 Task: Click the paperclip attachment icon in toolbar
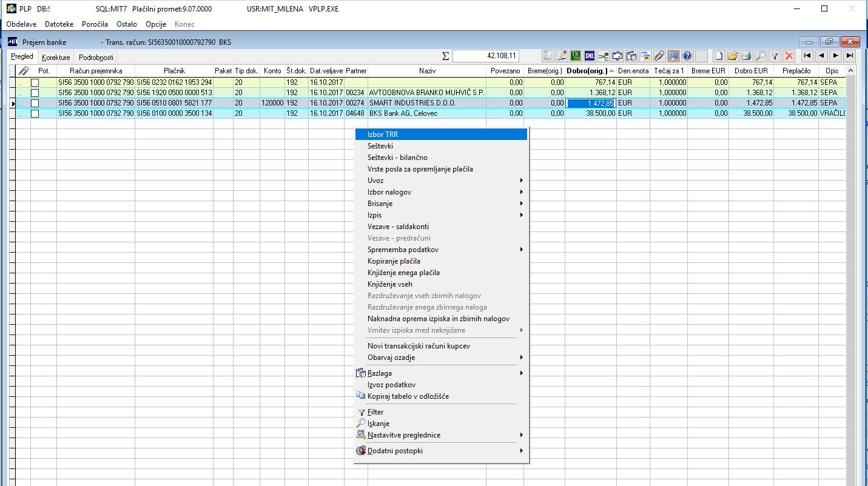tap(659, 56)
